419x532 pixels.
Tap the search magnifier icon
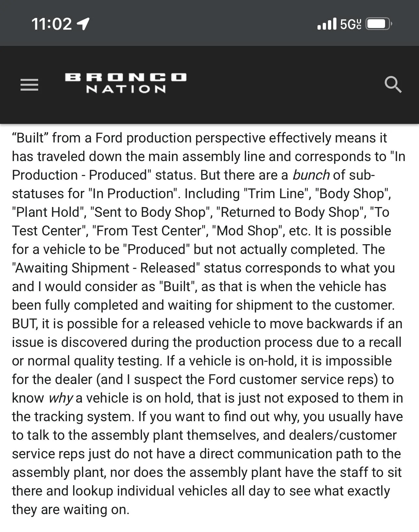click(393, 85)
